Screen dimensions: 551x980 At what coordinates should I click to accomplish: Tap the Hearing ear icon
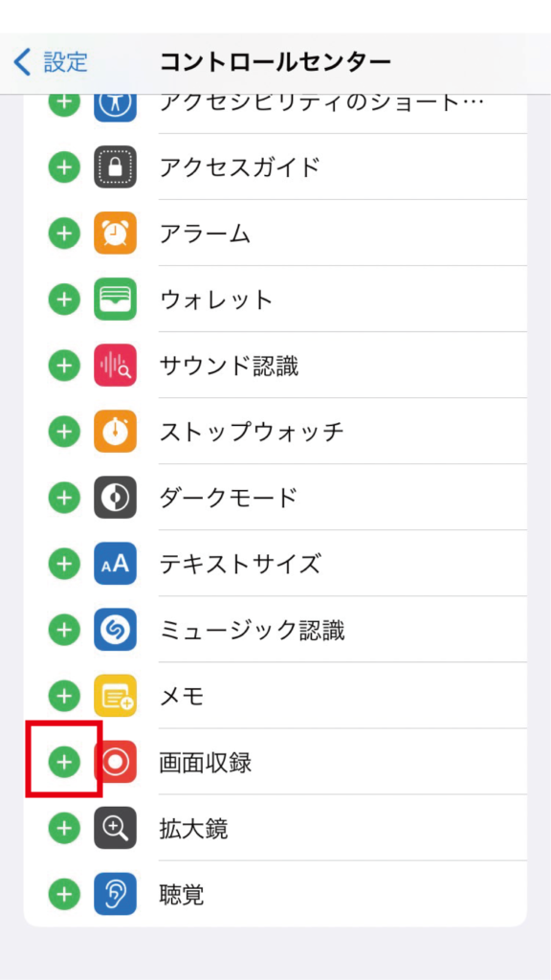[115, 895]
